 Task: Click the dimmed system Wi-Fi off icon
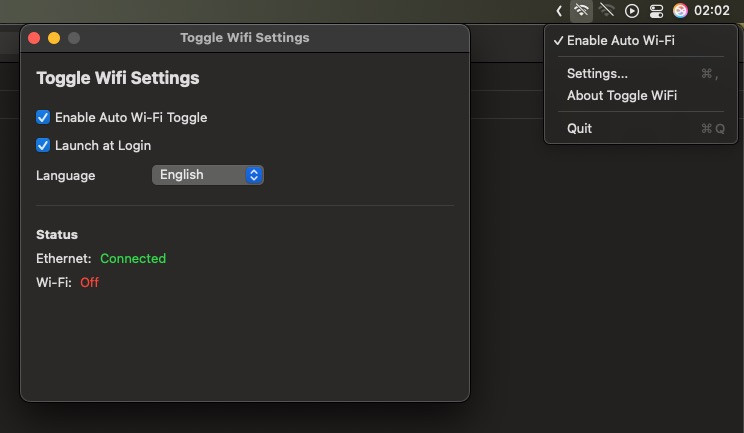606,11
